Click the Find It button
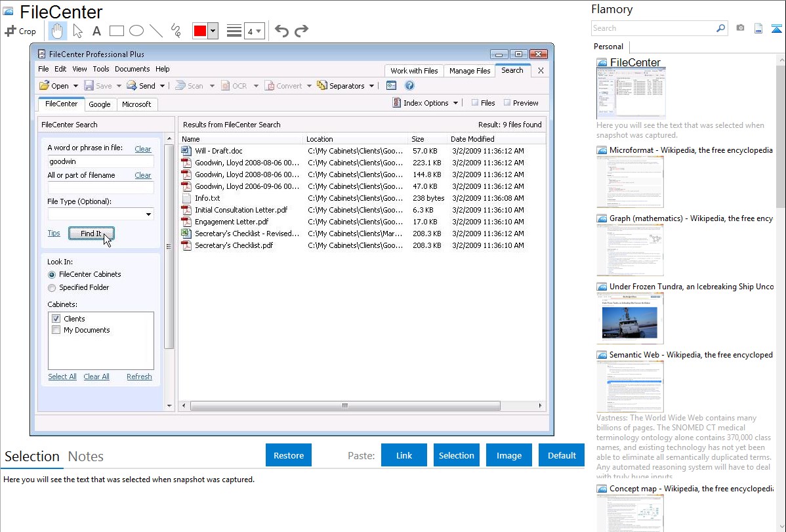This screenshot has height=532, width=786. click(91, 233)
